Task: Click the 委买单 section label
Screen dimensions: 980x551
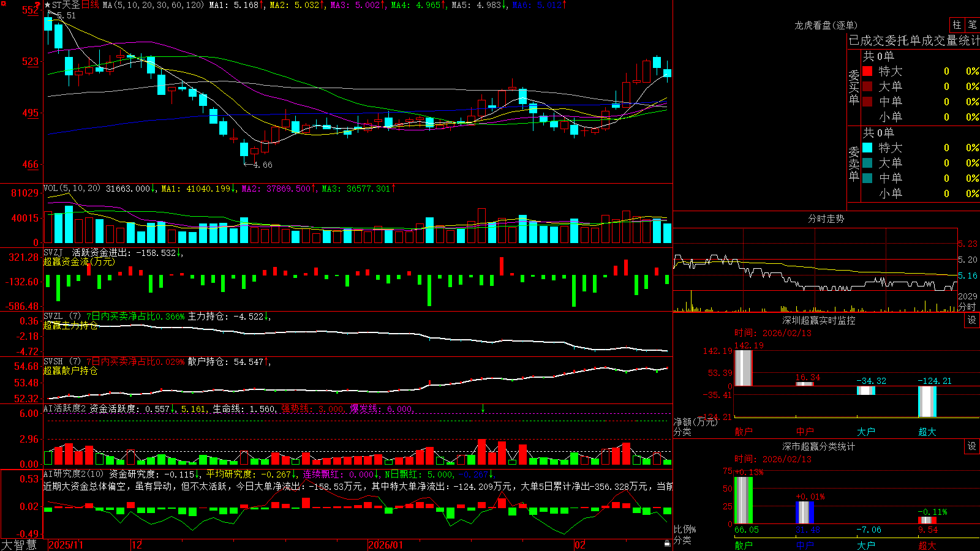Action: click(854, 87)
